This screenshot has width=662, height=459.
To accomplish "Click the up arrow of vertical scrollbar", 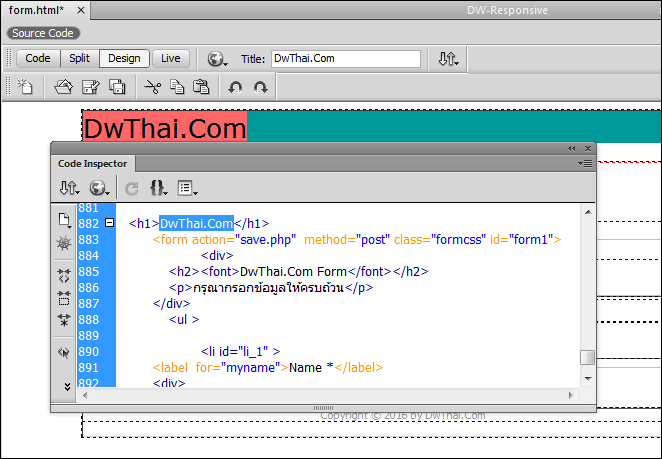I will 588,212.
